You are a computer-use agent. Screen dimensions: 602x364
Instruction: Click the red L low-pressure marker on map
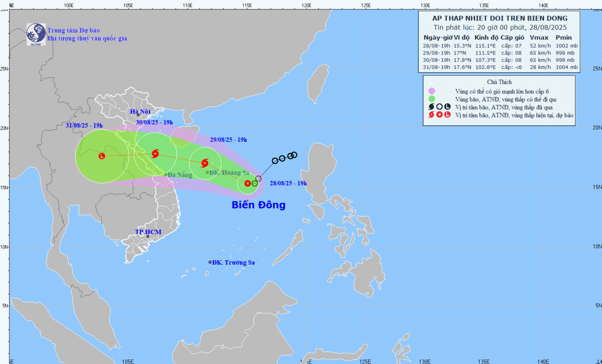[x=102, y=156]
